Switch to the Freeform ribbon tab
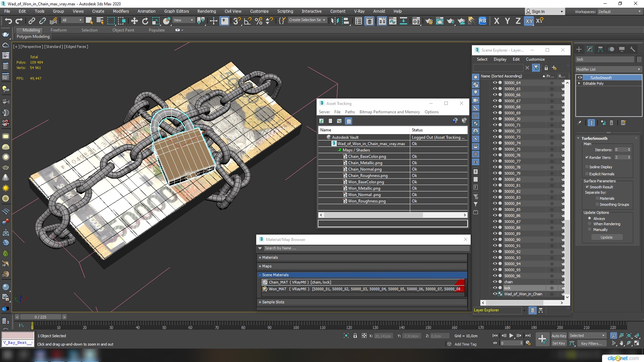Screen dimensions: 644x362 (58, 30)
